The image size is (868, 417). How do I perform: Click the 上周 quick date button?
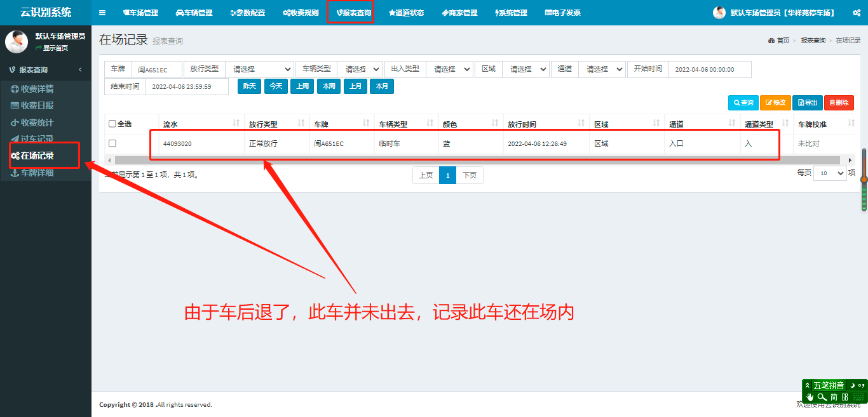[x=302, y=86]
